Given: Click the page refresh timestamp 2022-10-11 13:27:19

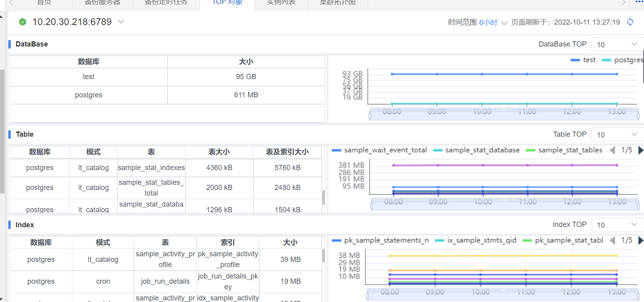Looking at the screenshot, I should pos(587,22).
